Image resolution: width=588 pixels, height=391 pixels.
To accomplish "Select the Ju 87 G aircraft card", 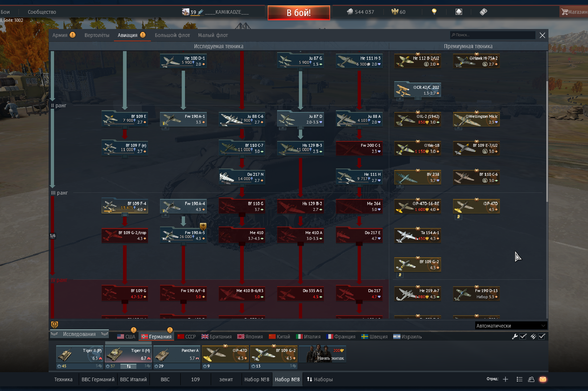I will click(x=300, y=61).
